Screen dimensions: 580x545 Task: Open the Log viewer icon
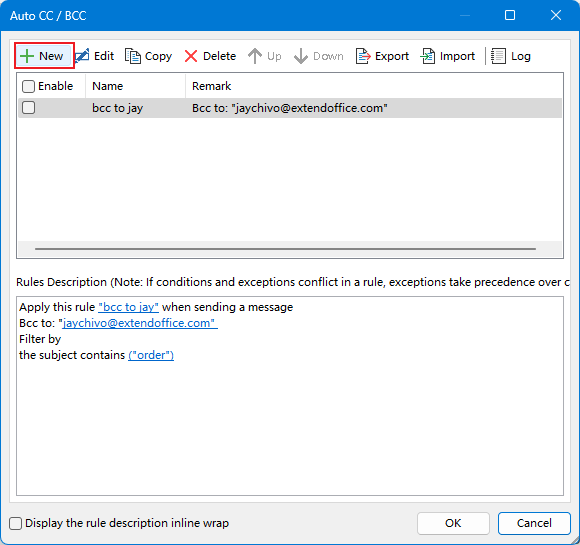click(498, 56)
